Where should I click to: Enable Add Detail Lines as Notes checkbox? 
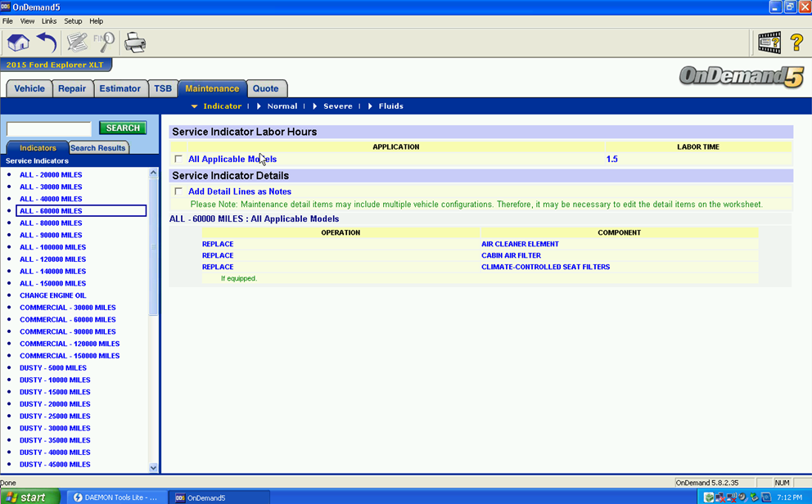[x=178, y=191]
